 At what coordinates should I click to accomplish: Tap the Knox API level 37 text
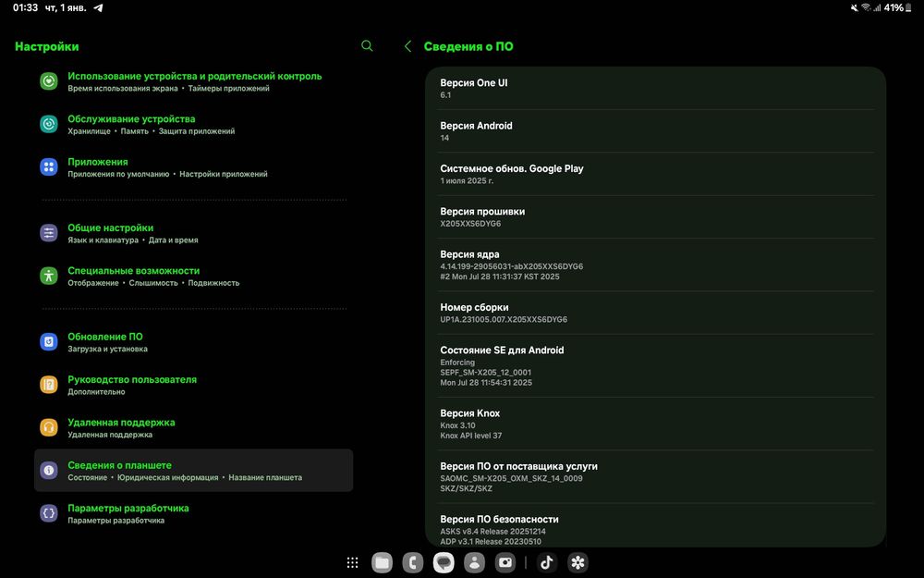(x=471, y=436)
